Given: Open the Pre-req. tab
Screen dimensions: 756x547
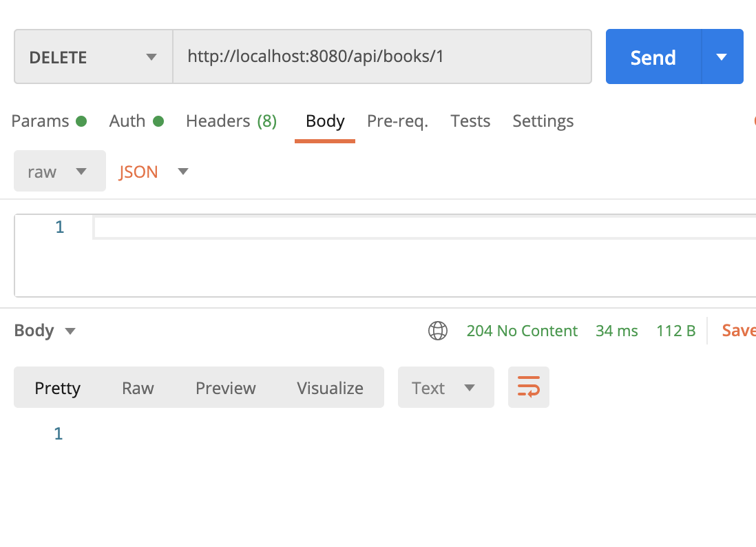Looking at the screenshot, I should (397, 121).
